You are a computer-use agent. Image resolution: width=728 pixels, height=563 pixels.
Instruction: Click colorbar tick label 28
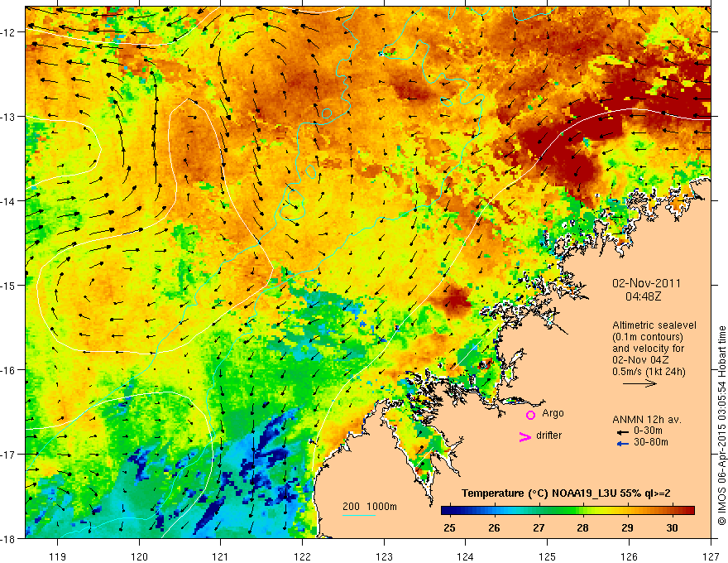point(582,527)
